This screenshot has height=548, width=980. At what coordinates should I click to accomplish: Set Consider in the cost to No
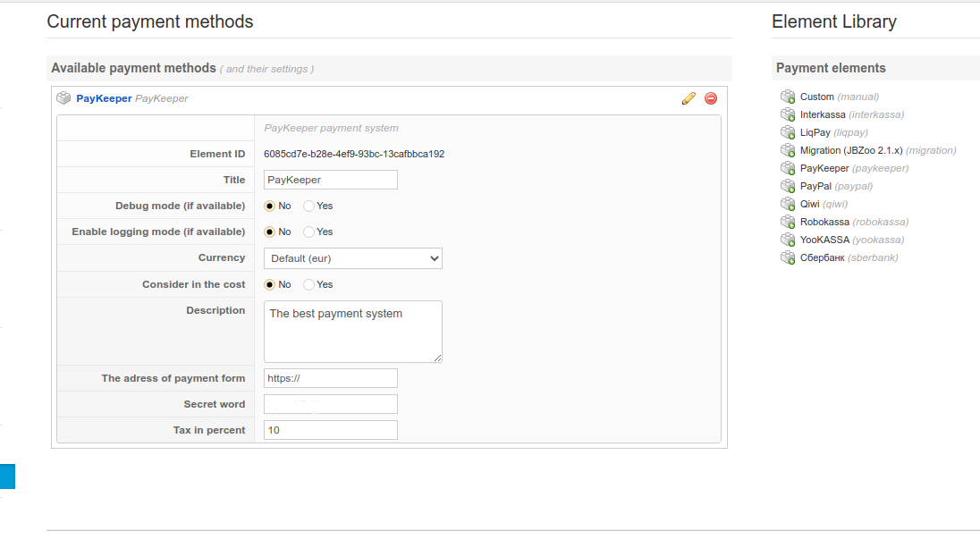(x=269, y=285)
